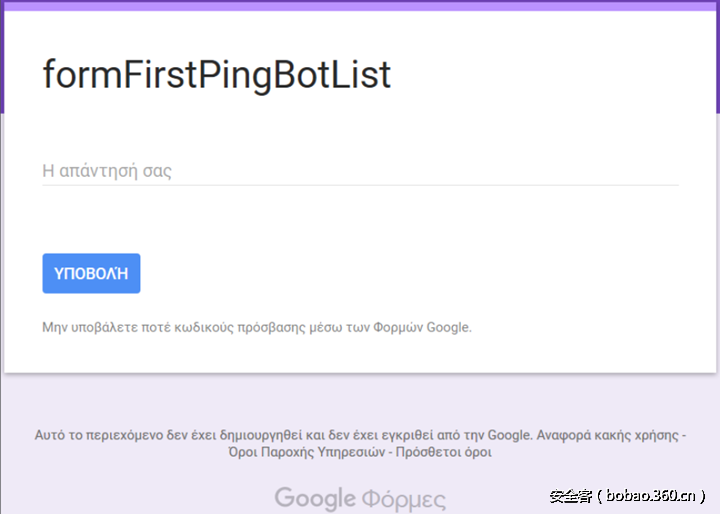Click "από την Google" in disclaimer sentence
This screenshot has height=514, width=720.
[x=489, y=435]
